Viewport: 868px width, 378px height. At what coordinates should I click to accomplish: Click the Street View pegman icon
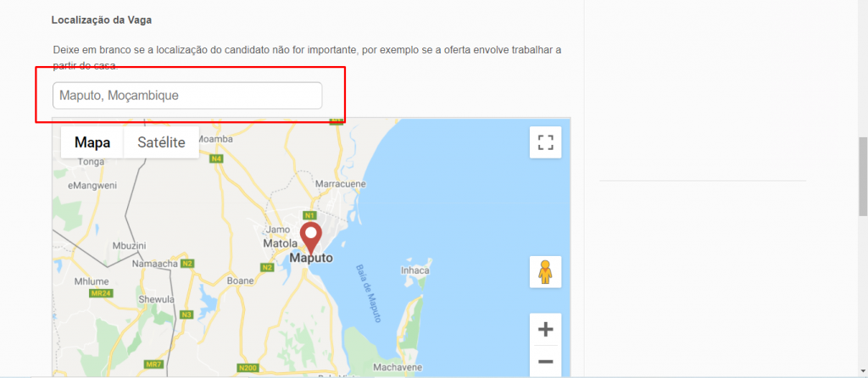point(545,272)
